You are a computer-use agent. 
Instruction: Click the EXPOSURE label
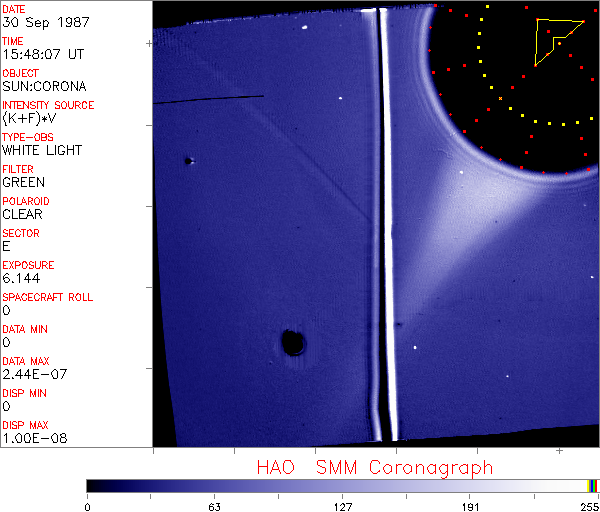28,265
